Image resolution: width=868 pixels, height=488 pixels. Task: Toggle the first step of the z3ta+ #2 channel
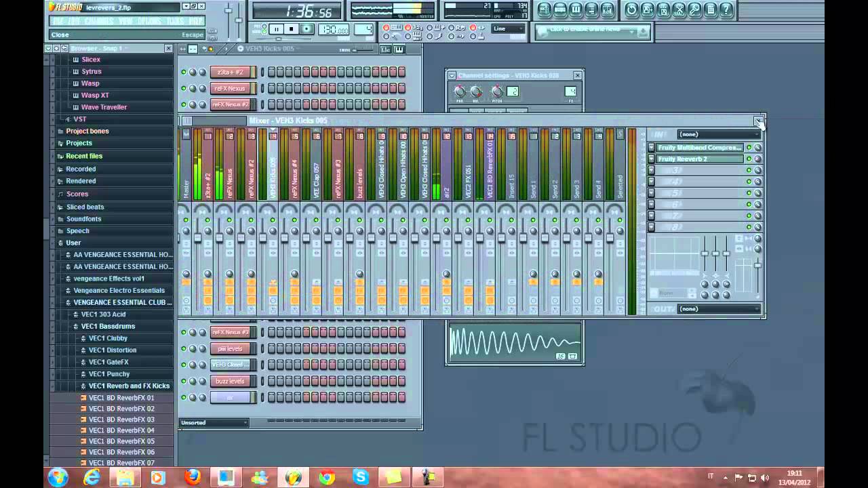tap(271, 73)
